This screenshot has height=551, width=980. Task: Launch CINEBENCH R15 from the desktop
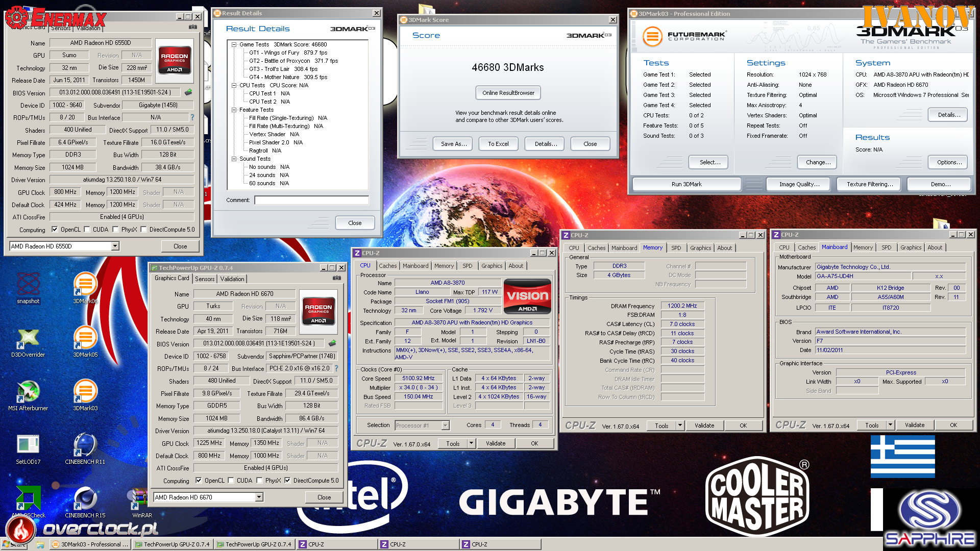pyautogui.click(x=85, y=502)
